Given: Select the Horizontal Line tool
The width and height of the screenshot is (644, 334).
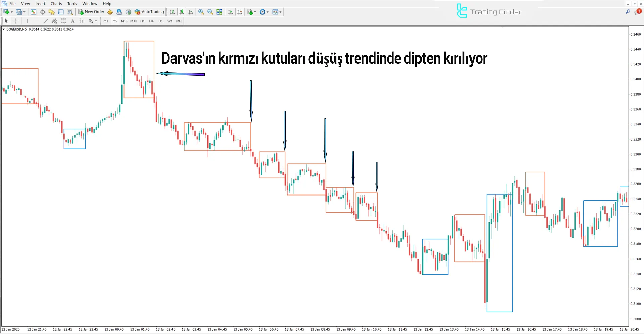Looking at the screenshot, I should tap(36, 21).
